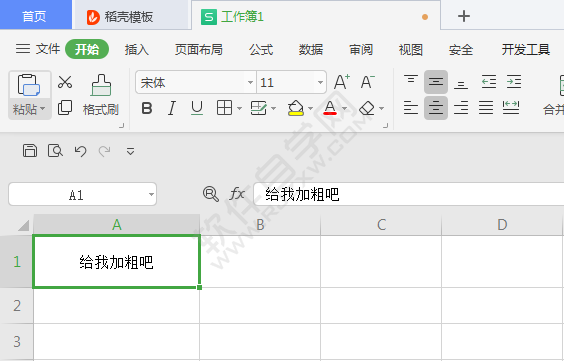Align text left icon

(411, 108)
